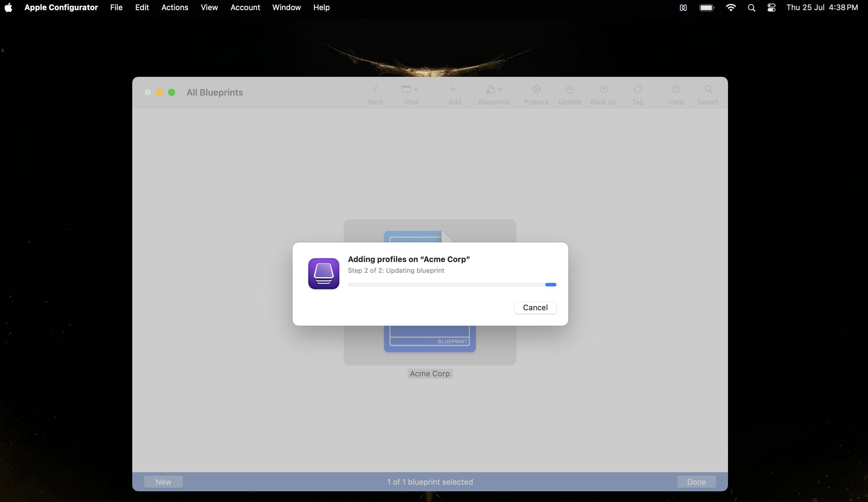This screenshot has width=868, height=502.
Task: Click the Back Up toolbar icon
Action: pyautogui.click(x=603, y=89)
